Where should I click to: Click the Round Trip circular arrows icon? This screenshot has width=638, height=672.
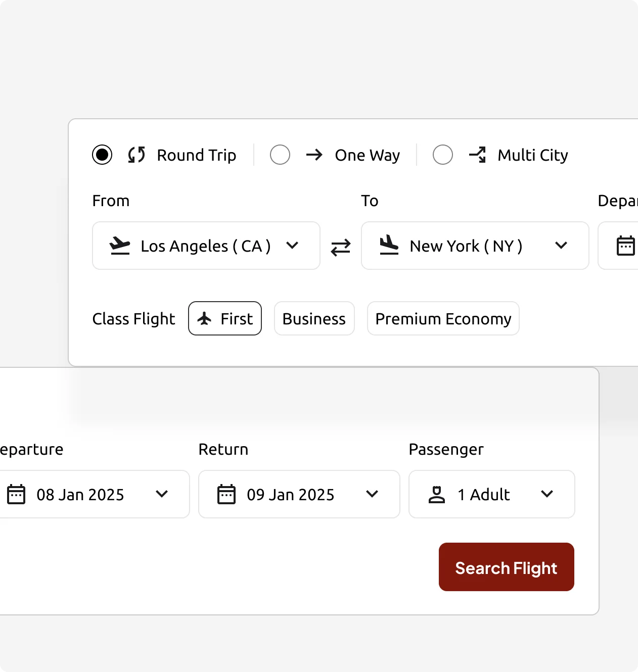tap(136, 155)
